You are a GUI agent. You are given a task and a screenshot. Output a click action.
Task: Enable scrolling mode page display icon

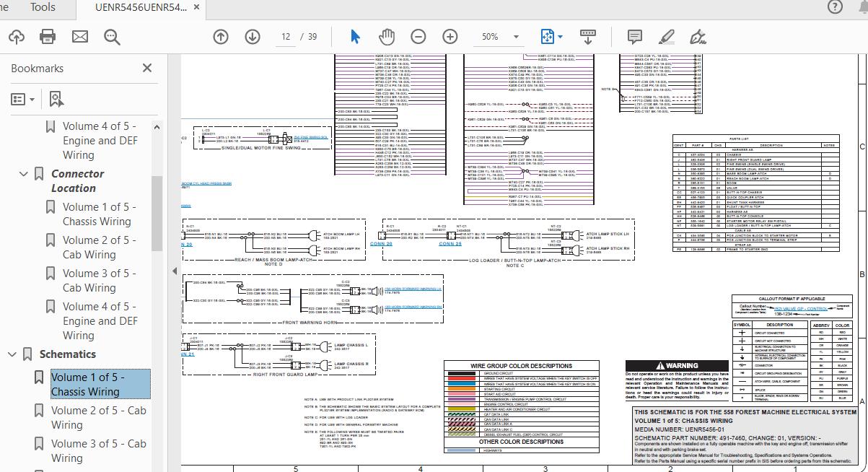[588, 37]
